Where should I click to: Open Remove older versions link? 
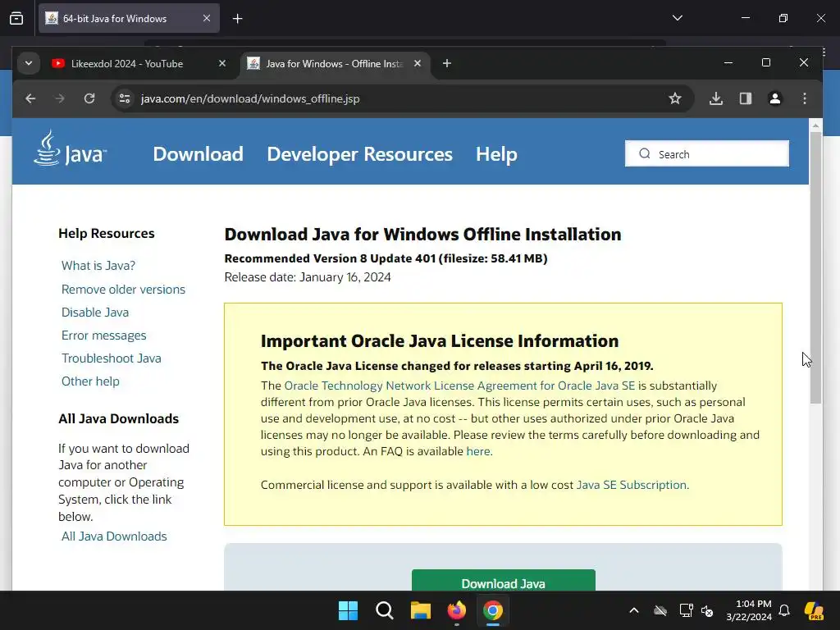(x=123, y=290)
